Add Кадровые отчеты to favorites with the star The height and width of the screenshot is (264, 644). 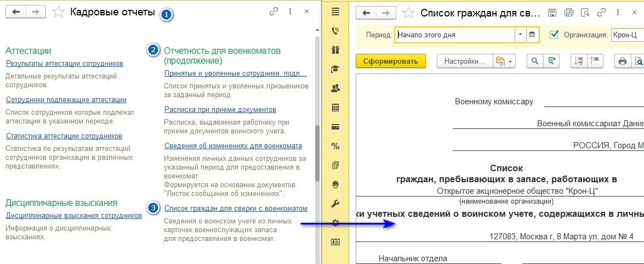(x=58, y=12)
